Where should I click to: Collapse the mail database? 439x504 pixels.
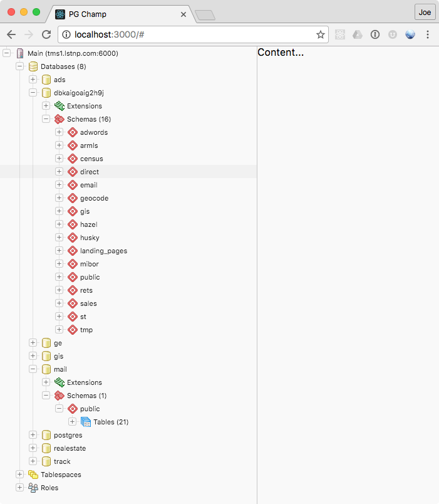point(33,369)
